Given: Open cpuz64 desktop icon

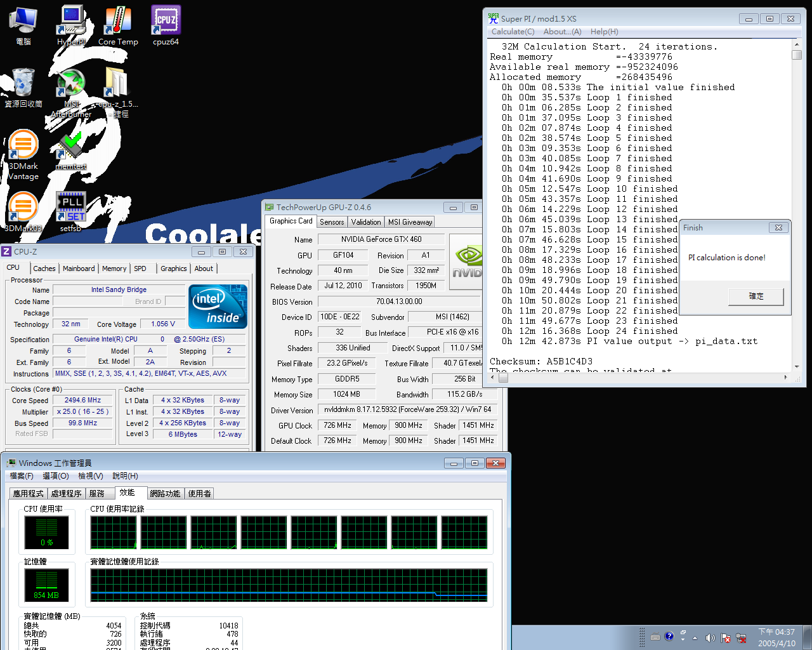Looking at the screenshot, I should tap(166, 25).
